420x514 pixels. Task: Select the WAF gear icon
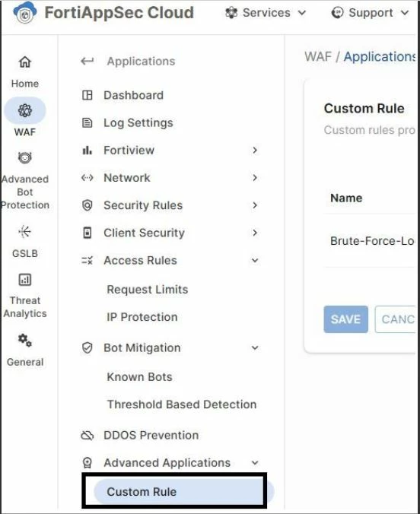coord(25,111)
